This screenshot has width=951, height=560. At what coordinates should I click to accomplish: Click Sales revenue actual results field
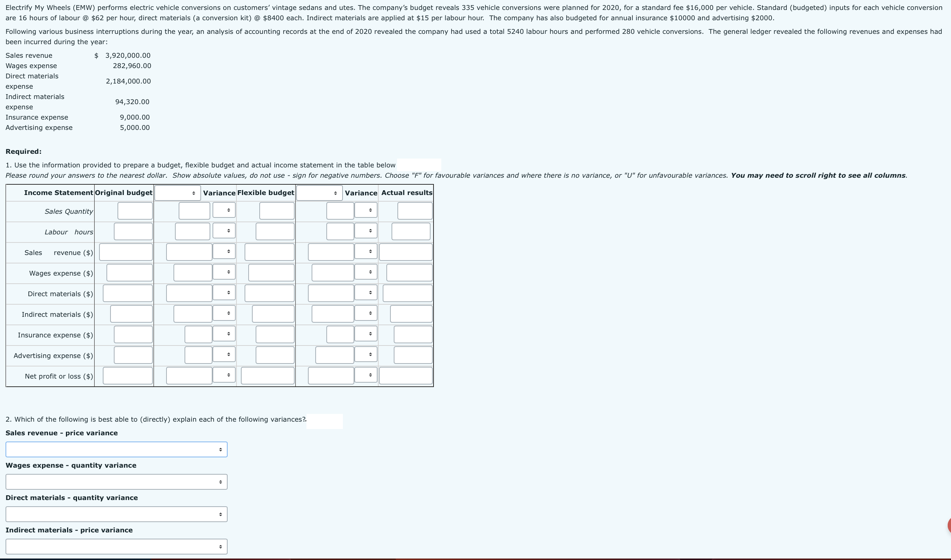(x=406, y=252)
